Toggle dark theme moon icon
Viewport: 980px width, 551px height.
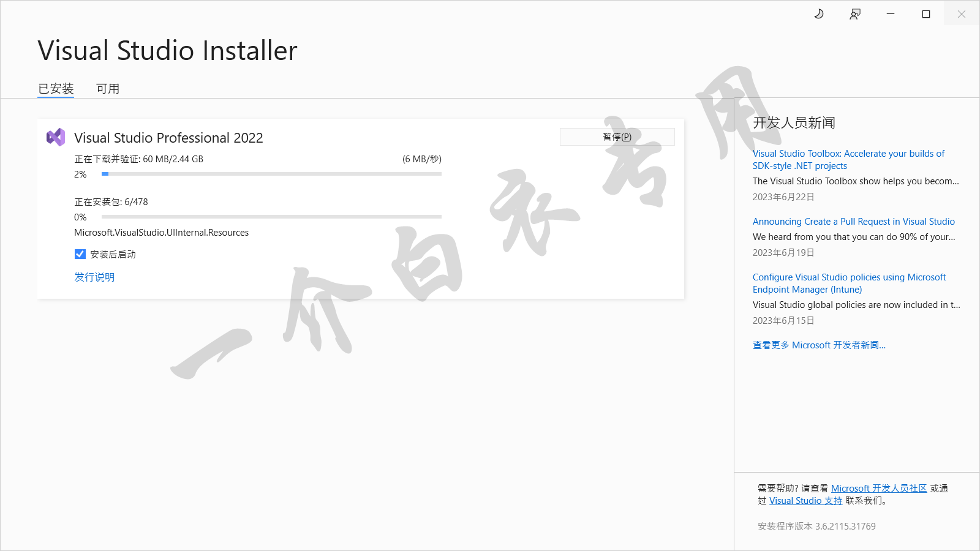click(x=819, y=13)
